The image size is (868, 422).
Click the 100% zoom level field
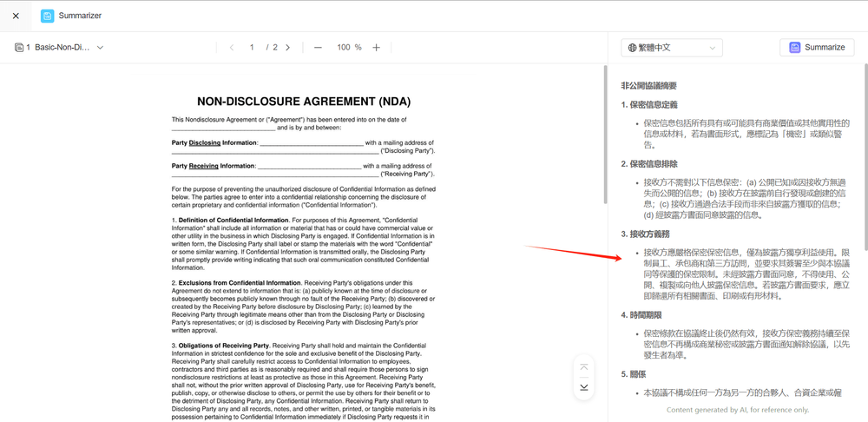348,48
